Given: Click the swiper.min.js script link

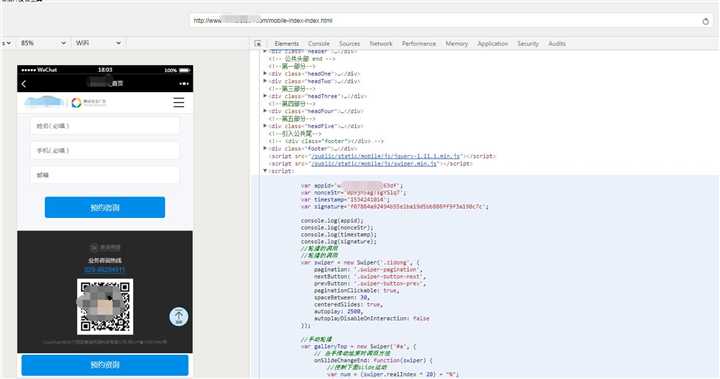Looking at the screenshot, I should pos(374,164).
